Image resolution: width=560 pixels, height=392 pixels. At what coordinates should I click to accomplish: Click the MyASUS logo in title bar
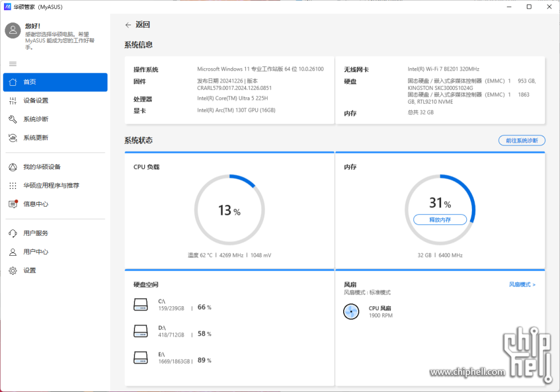coord(7,7)
